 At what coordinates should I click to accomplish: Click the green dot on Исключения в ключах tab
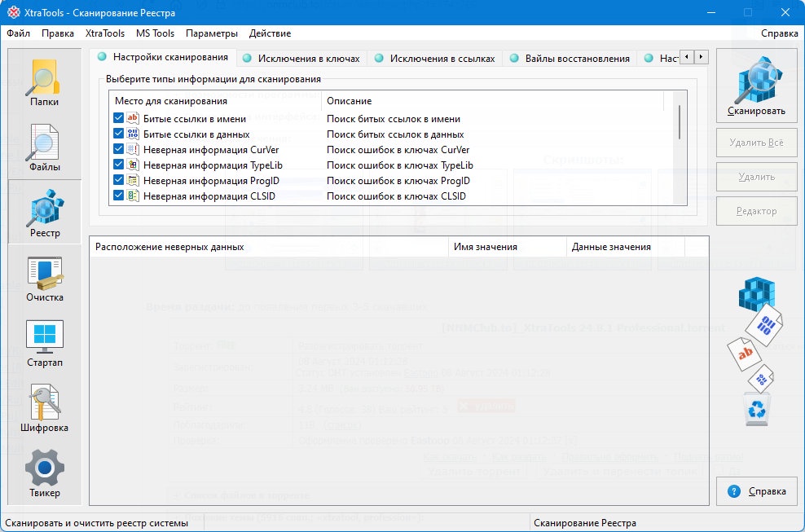[247, 59]
